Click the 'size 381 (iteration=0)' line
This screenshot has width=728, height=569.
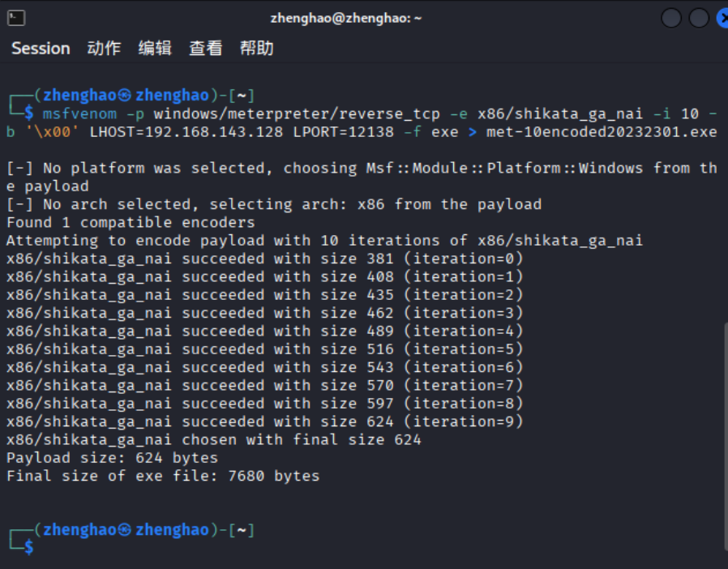coord(264,259)
